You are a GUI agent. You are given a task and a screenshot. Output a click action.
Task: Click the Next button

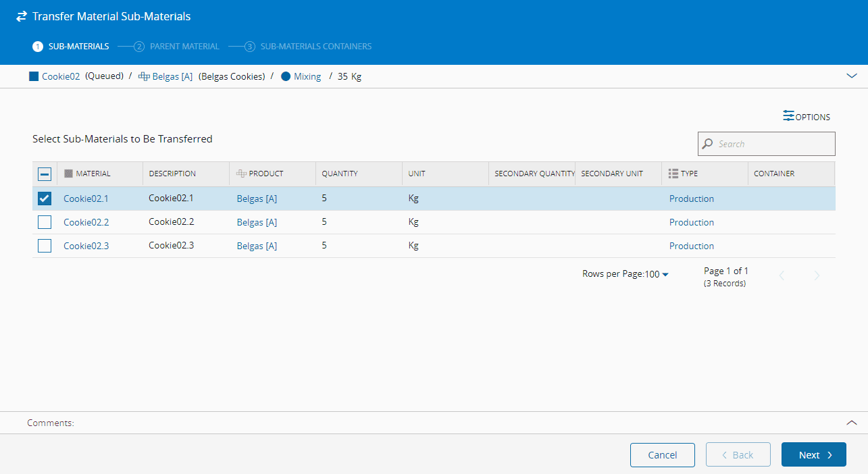click(x=813, y=455)
